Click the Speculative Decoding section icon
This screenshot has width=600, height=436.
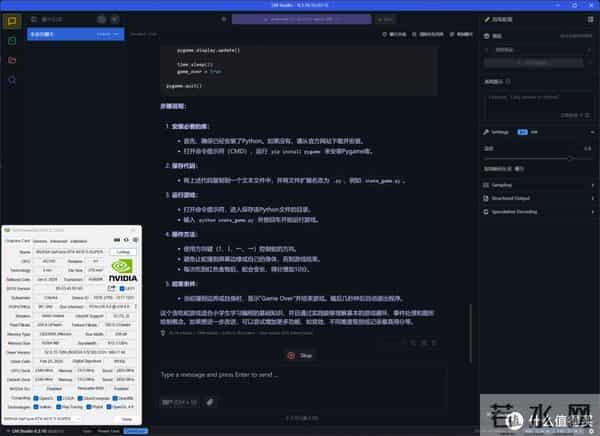[x=486, y=212]
